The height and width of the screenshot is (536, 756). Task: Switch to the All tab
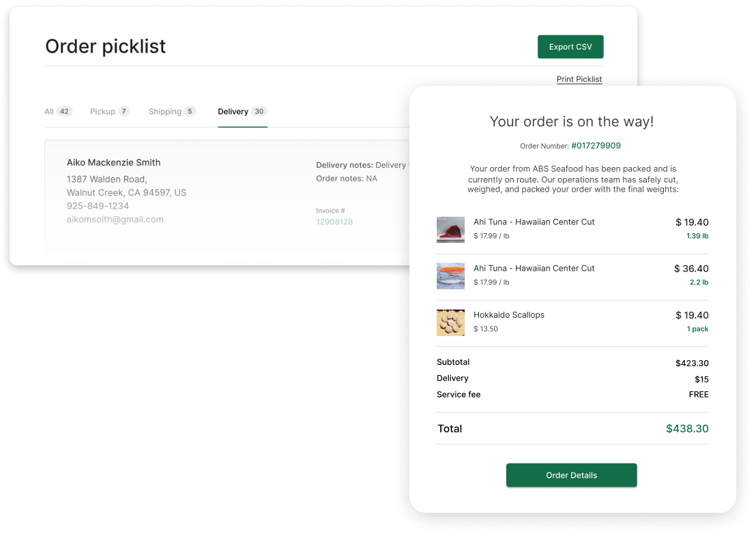[59, 111]
